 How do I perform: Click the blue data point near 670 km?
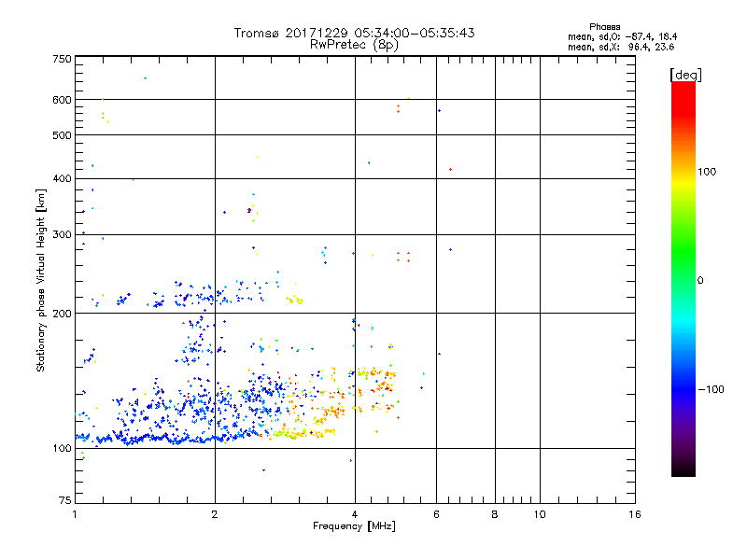(146, 78)
